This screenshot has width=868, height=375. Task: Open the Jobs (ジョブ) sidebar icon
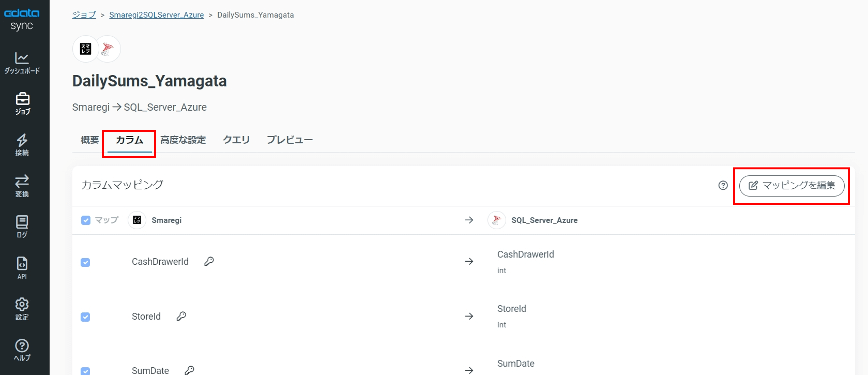22,103
